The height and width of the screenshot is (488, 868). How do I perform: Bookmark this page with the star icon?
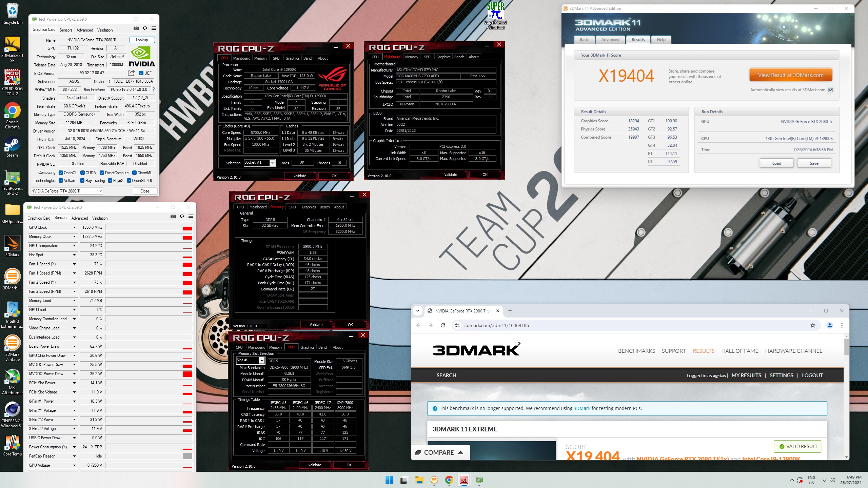point(813,325)
